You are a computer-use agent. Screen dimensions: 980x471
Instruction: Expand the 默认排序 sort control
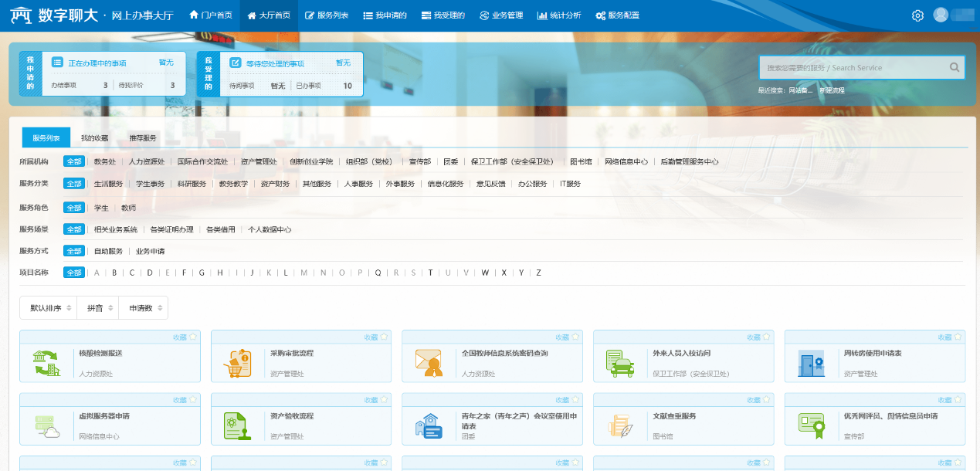[48, 308]
